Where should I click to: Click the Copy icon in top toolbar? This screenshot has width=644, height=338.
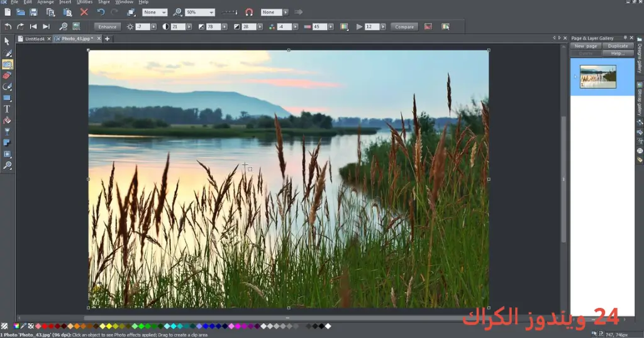pos(50,13)
